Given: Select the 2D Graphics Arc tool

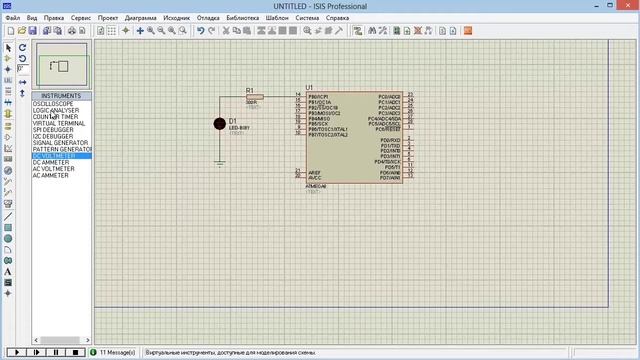Looking at the screenshot, I should point(8,249).
